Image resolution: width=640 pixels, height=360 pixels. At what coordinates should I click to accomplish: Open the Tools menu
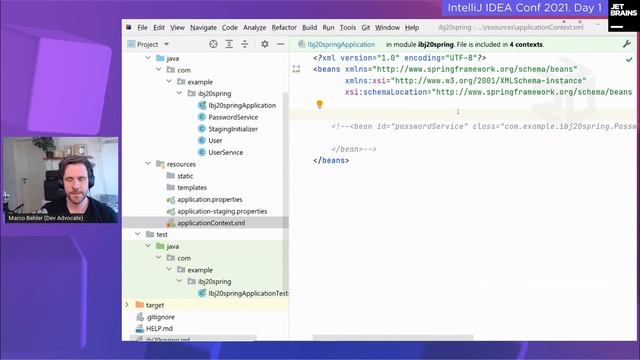click(348, 27)
